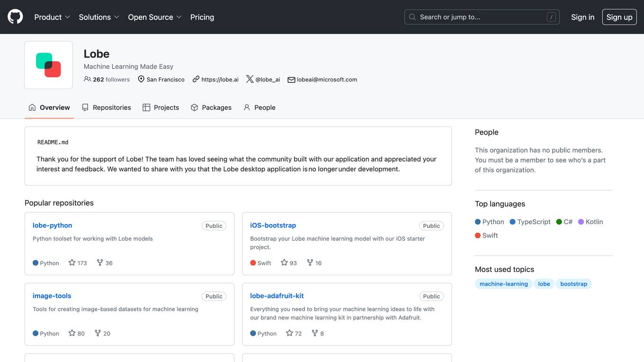The height and width of the screenshot is (362, 644).
Task: Filter by Swift in Top languages
Action: (x=486, y=235)
